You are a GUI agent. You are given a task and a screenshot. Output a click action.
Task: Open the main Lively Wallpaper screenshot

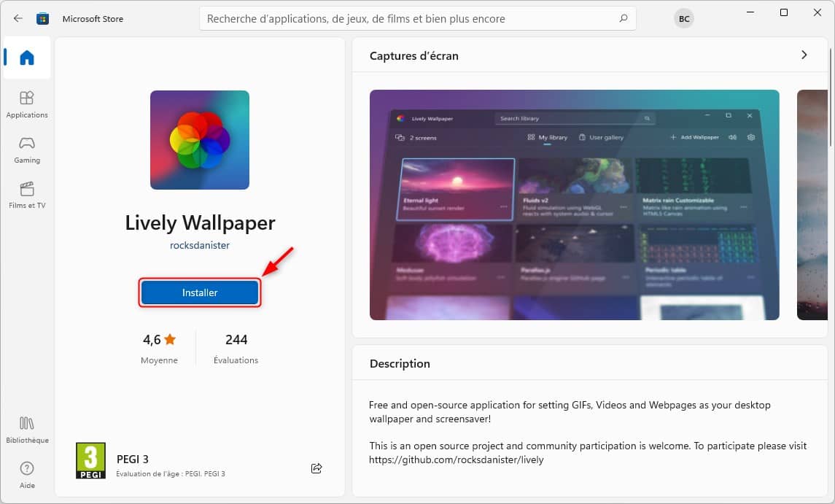(x=575, y=204)
